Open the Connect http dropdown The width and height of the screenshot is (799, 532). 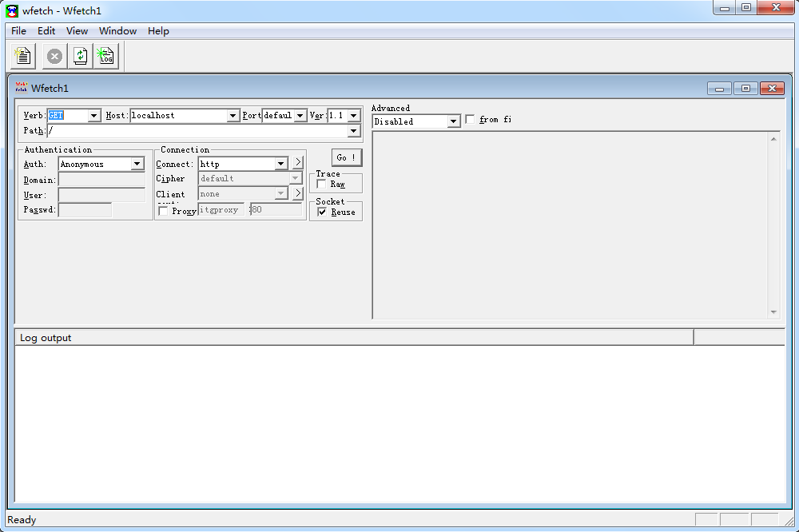point(280,164)
